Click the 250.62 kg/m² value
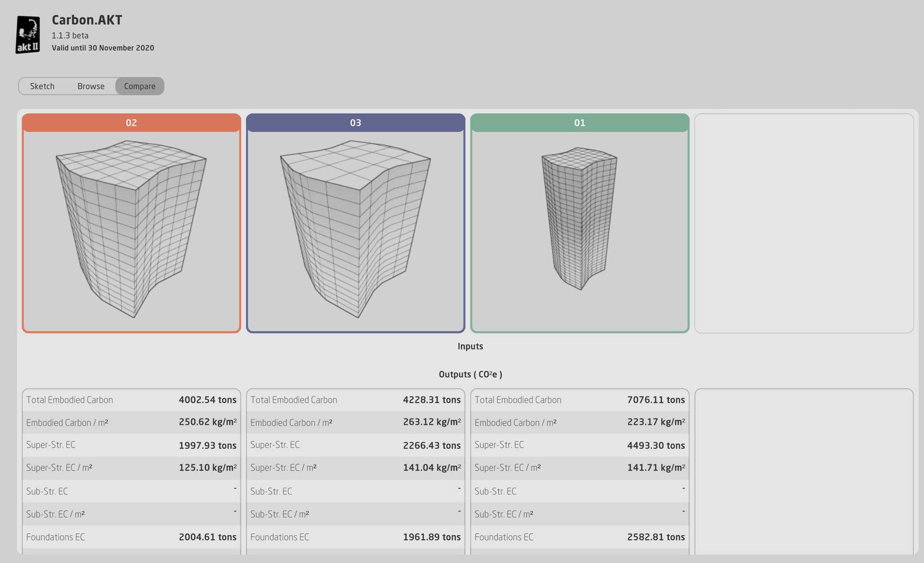This screenshot has height=563, width=924. click(x=207, y=422)
